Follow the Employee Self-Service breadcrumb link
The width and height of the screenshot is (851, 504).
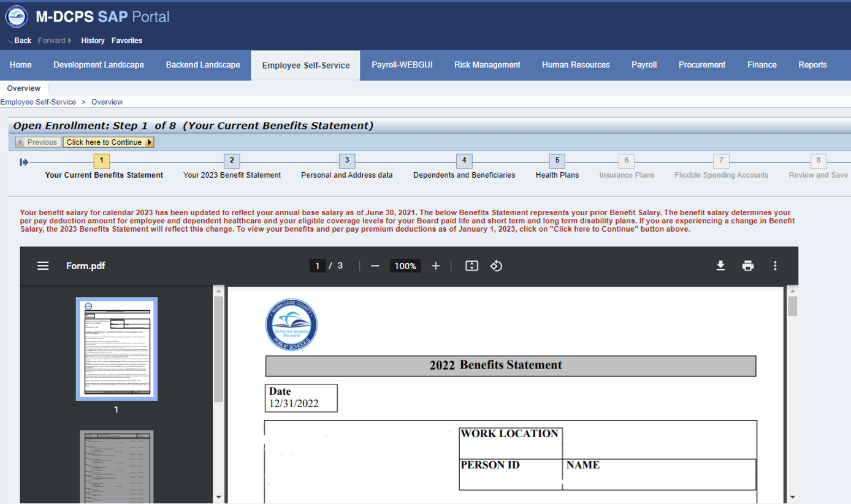[38, 102]
